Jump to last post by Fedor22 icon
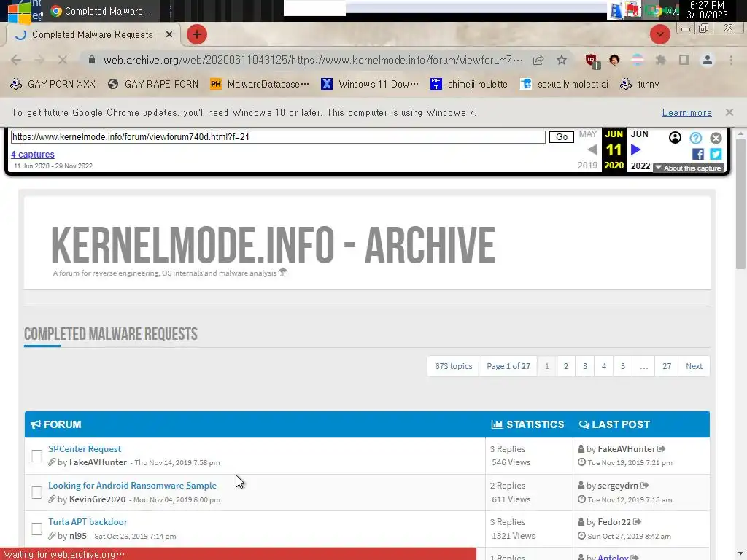This screenshot has width=747, height=560. (x=637, y=522)
